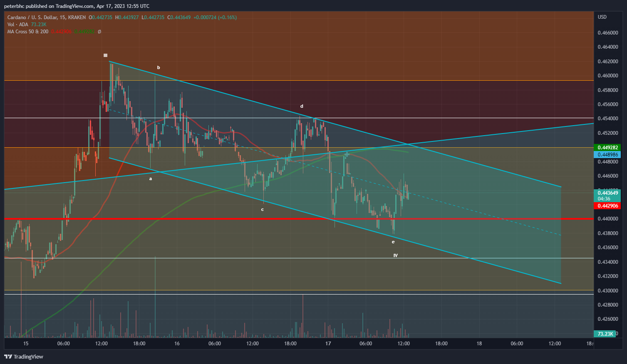Click the green MA value 0.449282 in legend
Screen dimensions: 627x364
(x=85, y=32)
